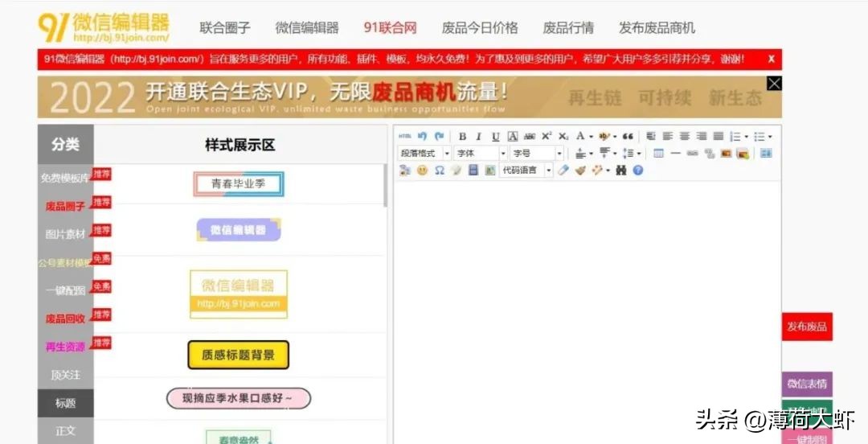
Task: Select 图片素材 in the category sidebar
Action: click(x=65, y=235)
